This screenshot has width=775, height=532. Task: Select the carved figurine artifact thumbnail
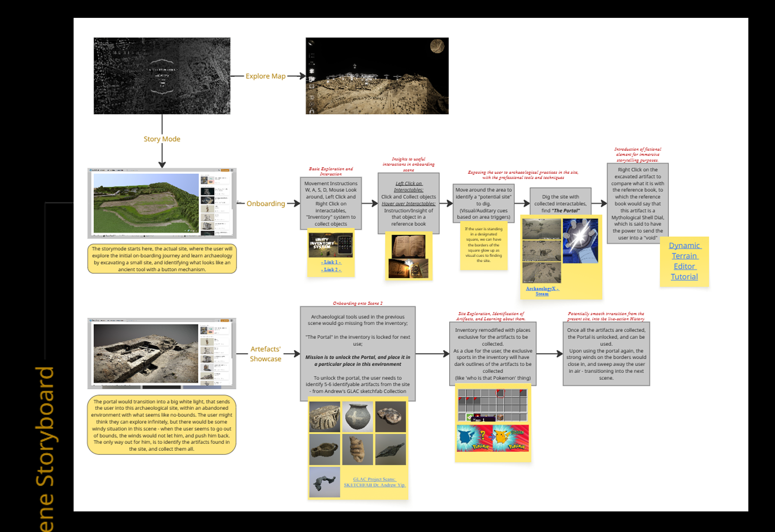pyautogui.click(x=357, y=449)
